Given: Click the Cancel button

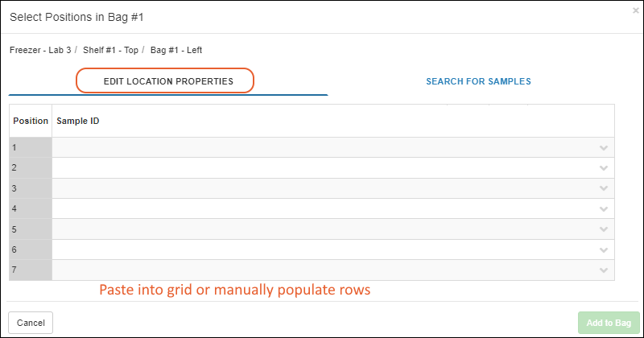Looking at the screenshot, I should [x=31, y=323].
